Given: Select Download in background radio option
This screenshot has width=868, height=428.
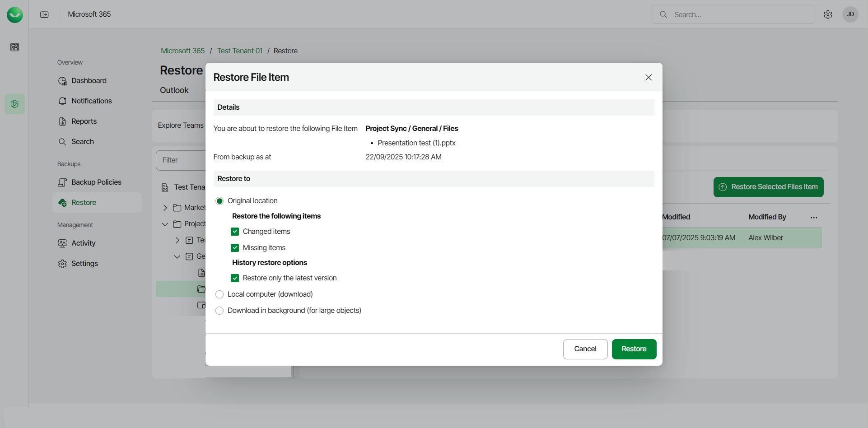Looking at the screenshot, I should [x=219, y=311].
